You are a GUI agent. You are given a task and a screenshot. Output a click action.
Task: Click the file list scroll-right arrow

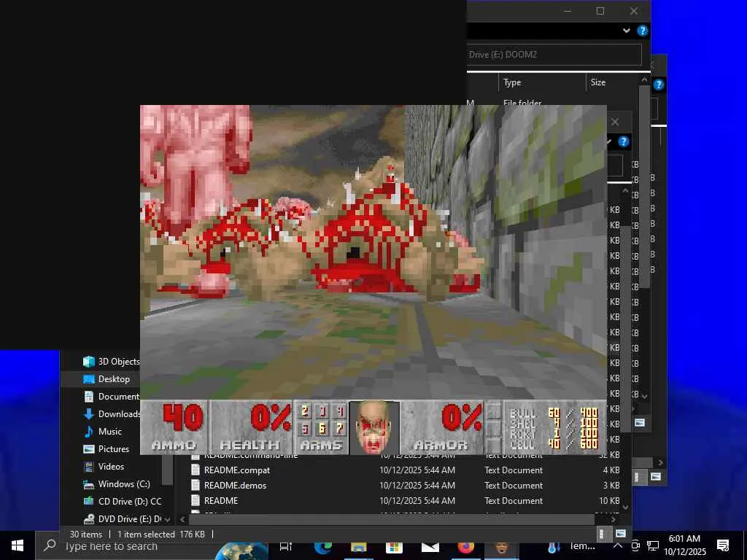pyautogui.click(x=613, y=519)
